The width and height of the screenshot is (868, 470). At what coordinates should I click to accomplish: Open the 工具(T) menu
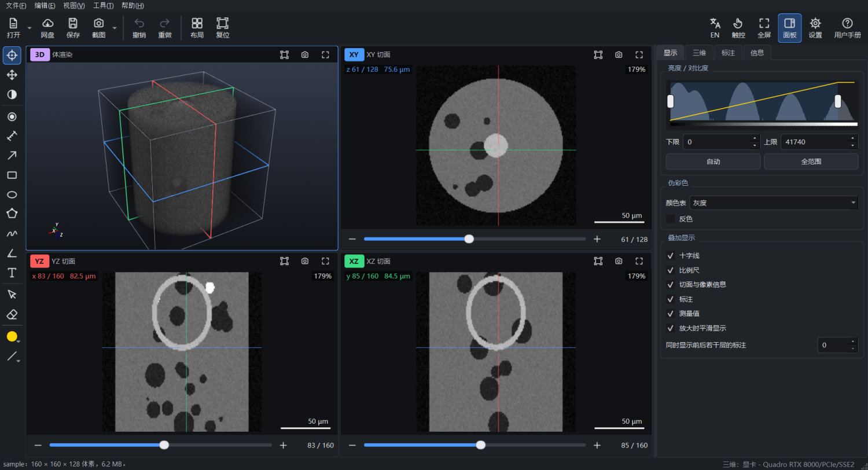pyautogui.click(x=104, y=5)
